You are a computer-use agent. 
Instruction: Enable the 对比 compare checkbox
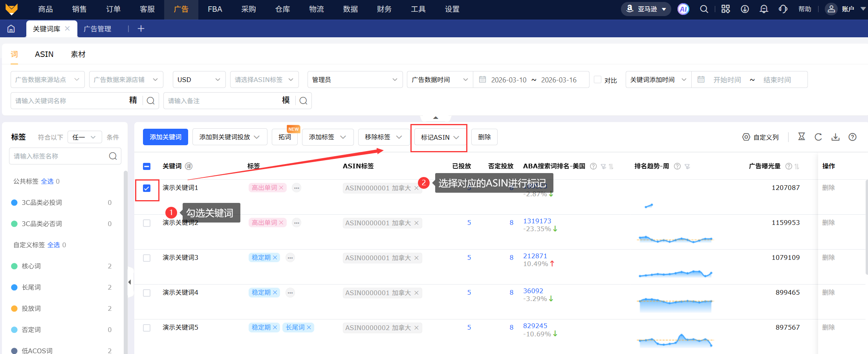point(597,80)
